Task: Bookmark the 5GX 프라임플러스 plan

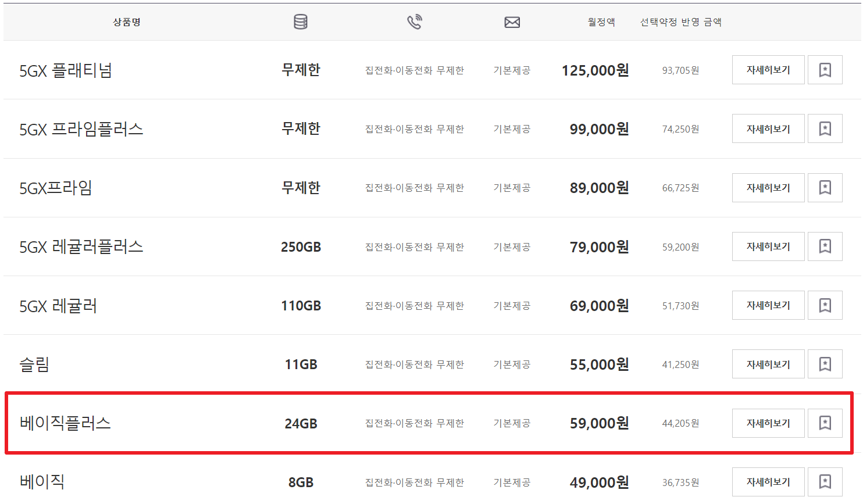Action: (825, 128)
